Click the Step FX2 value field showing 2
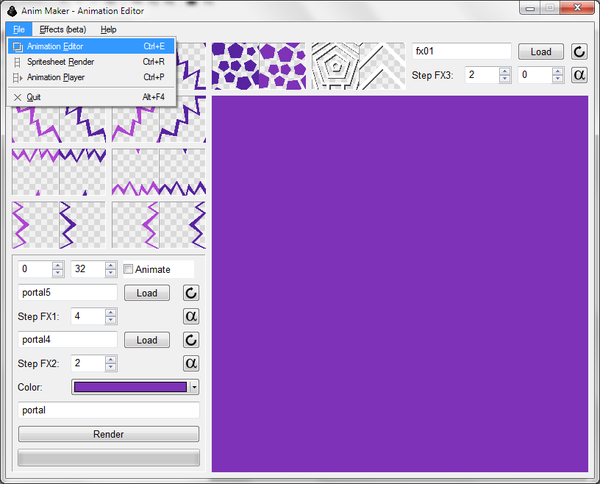This screenshot has height=484, width=600. click(x=88, y=363)
